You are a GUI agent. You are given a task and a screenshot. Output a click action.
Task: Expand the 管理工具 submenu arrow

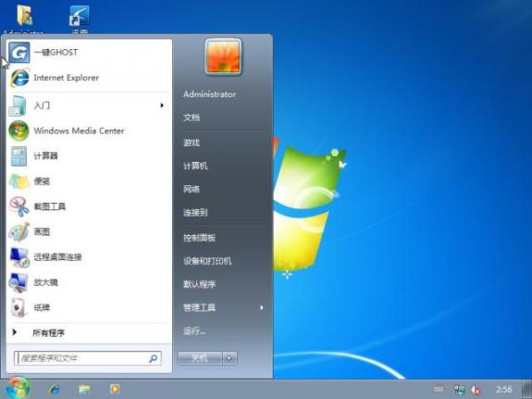(262, 307)
